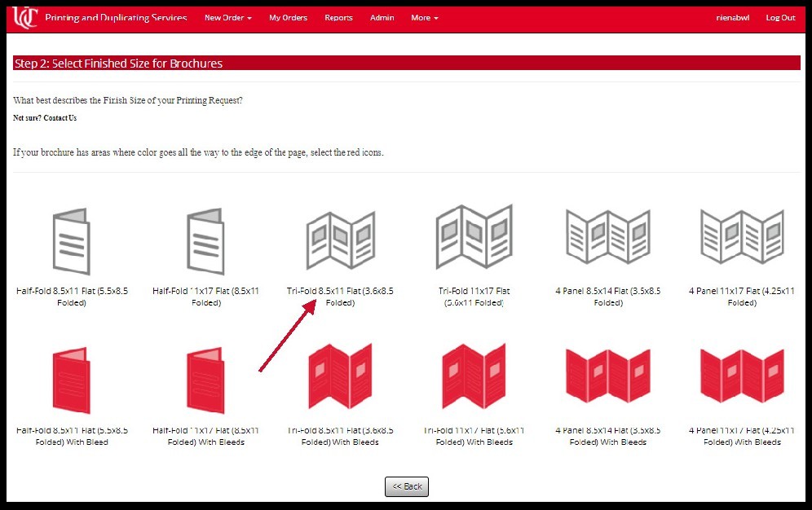Select the Half-Fold 8.5x11 Flat brochure icon
The height and width of the screenshot is (510, 812).
[x=71, y=239]
